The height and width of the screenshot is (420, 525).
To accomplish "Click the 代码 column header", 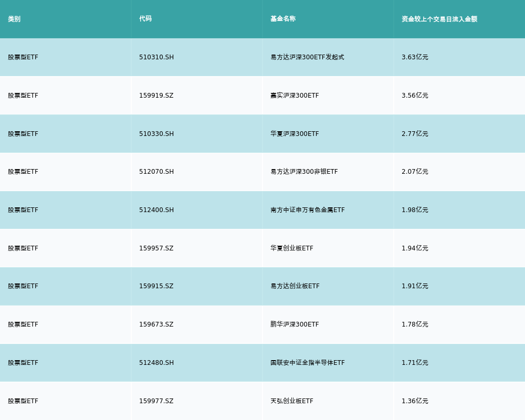I will point(145,19).
